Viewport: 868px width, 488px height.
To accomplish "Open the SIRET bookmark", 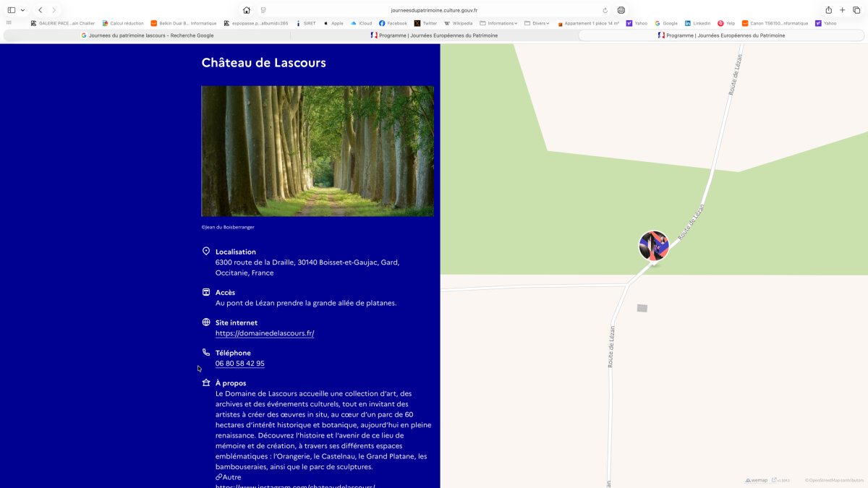I will point(306,23).
